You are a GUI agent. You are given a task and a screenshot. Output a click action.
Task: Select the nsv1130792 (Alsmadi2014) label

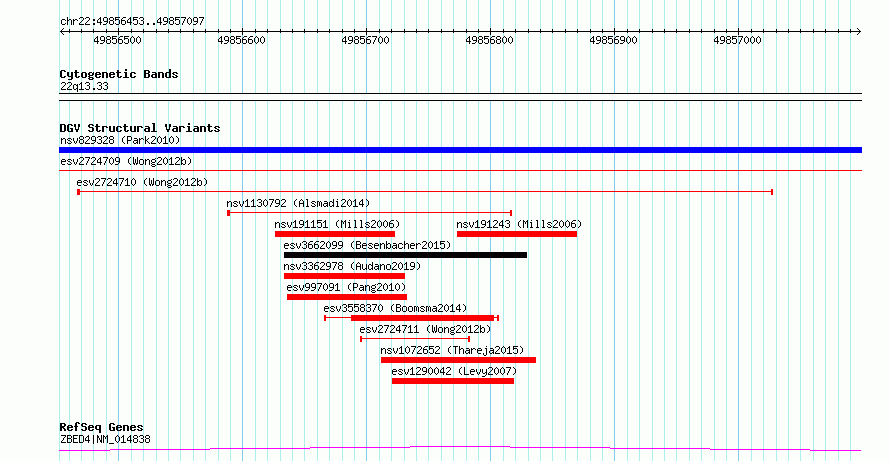(x=298, y=203)
